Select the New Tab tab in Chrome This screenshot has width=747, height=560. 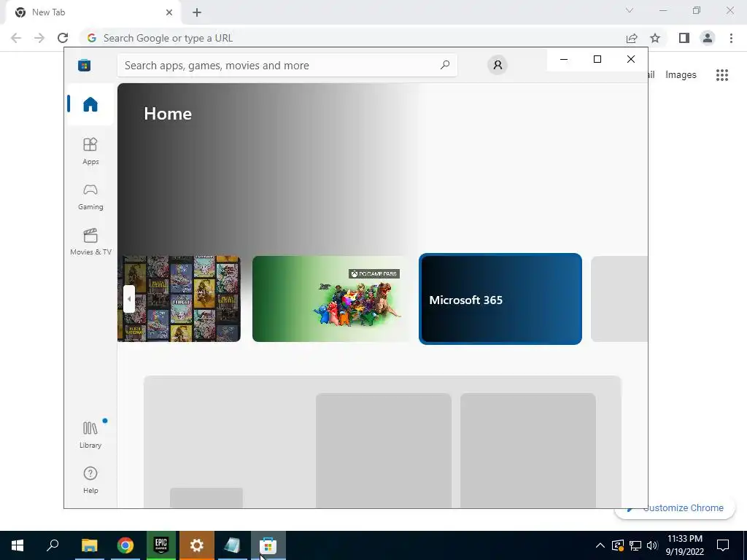[93, 12]
